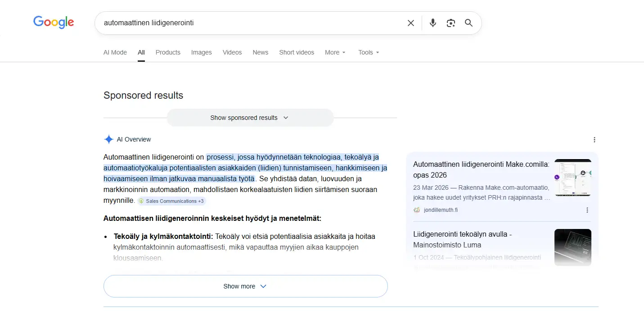Clear the search query with the X icon
Image resolution: width=644 pixels, height=311 pixels.
pos(410,23)
